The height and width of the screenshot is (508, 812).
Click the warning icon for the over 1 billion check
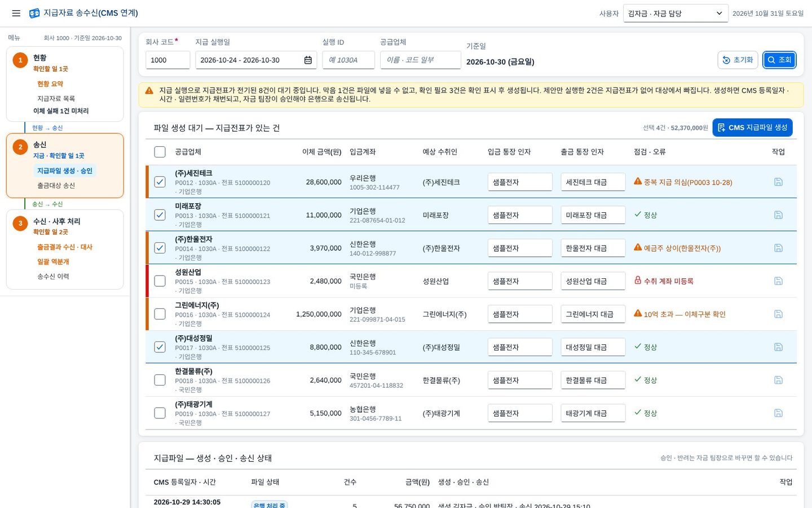[x=638, y=313]
